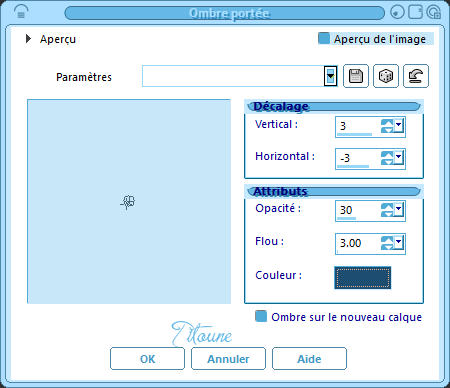Screen dimensions: 450x388
Task: Click the slider bar under Opacité value
Action: click(347, 218)
